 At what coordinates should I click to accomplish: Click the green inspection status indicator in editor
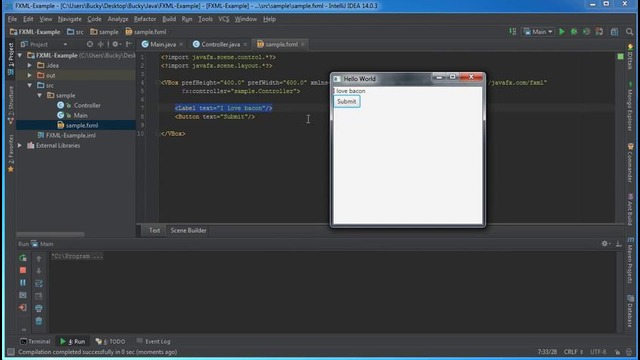620,57
